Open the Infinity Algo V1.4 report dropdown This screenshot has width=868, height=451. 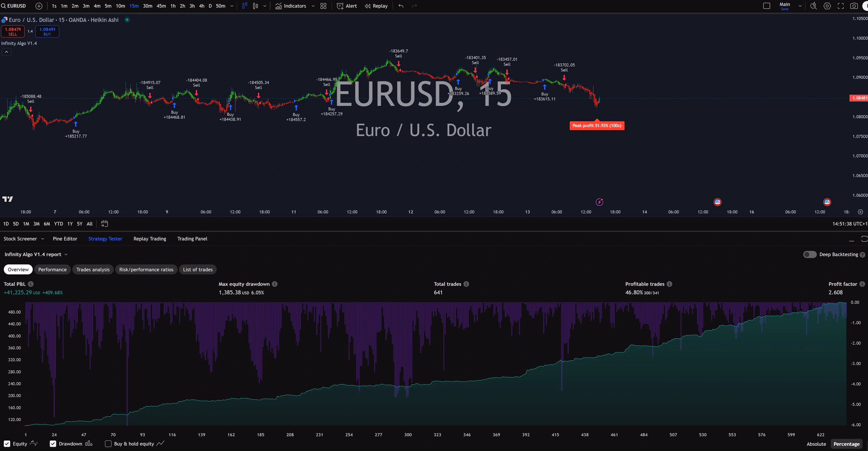click(66, 254)
